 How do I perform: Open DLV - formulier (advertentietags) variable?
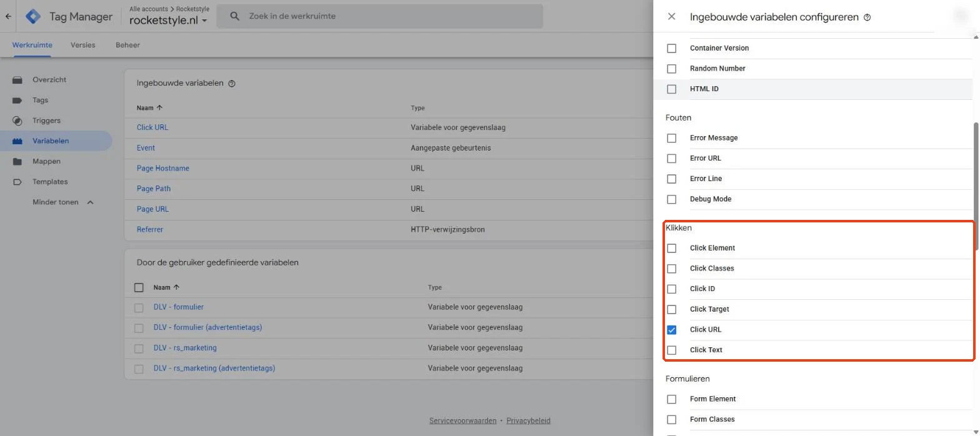click(207, 327)
